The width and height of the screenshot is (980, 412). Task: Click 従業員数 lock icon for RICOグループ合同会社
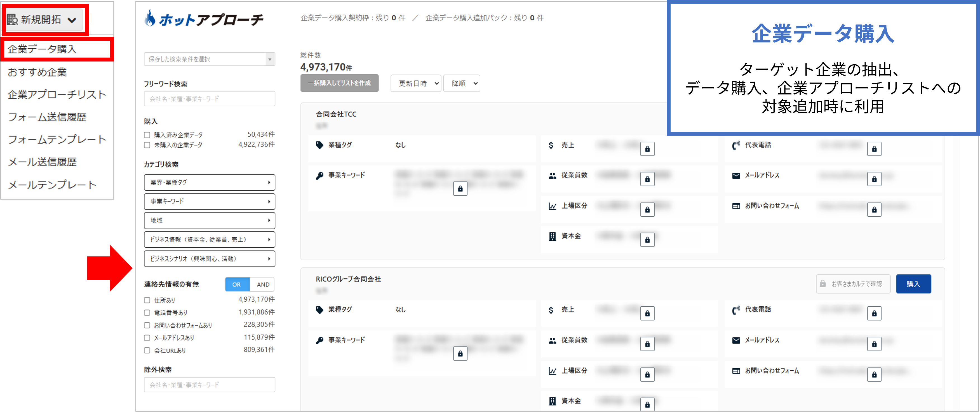[647, 344]
